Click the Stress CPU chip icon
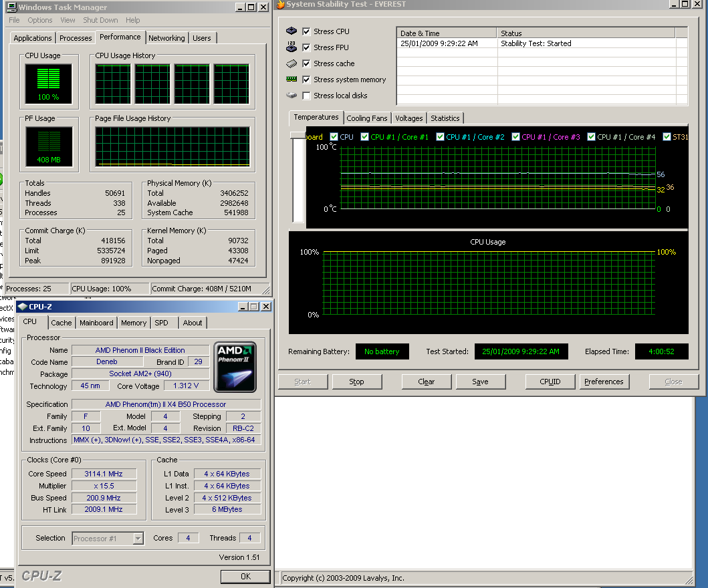 (291, 31)
